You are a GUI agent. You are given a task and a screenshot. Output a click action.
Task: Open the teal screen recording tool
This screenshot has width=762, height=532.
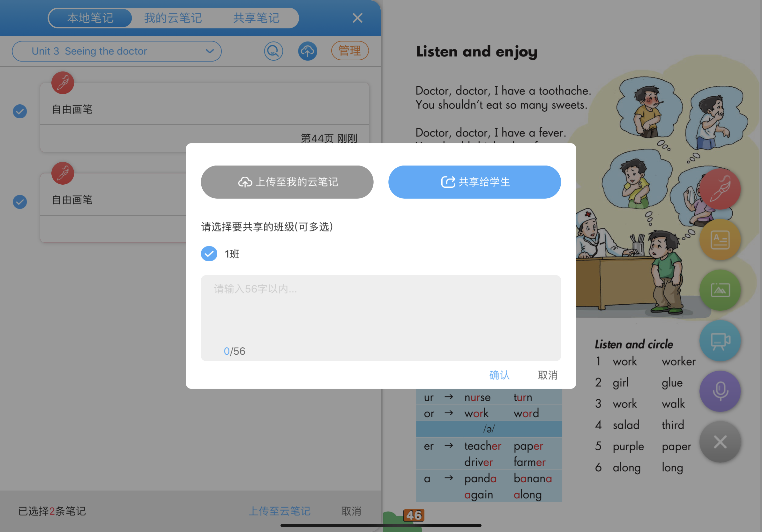click(720, 341)
